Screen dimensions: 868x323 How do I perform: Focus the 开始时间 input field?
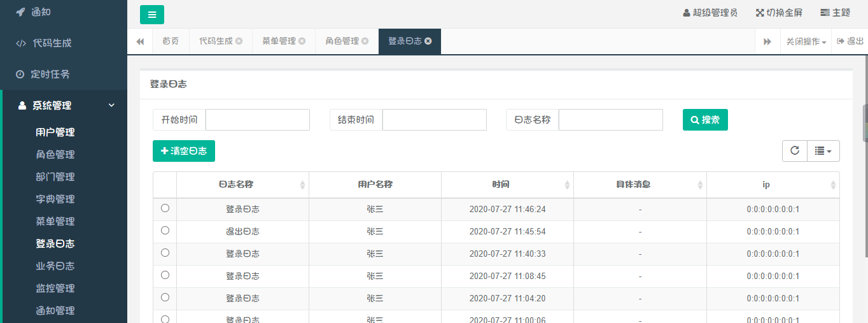(258, 120)
